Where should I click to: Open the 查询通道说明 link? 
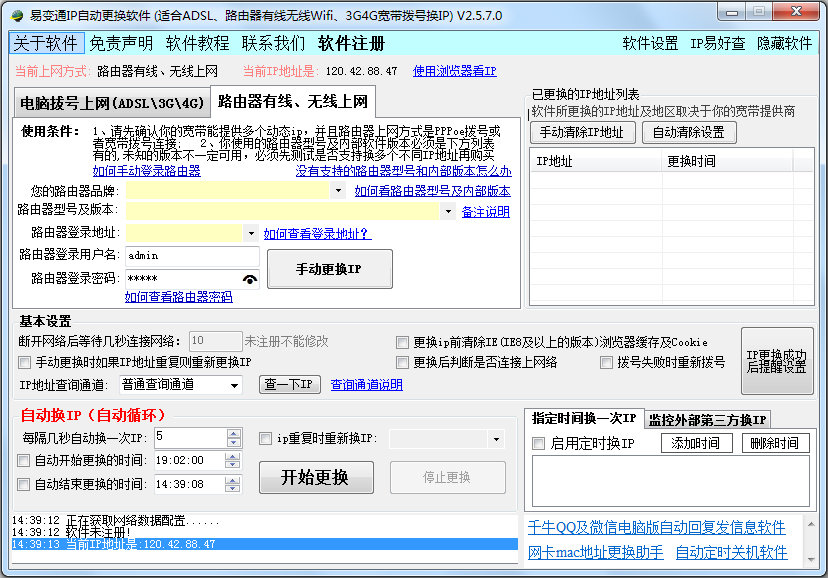pyautogui.click(x=366, y=385)
